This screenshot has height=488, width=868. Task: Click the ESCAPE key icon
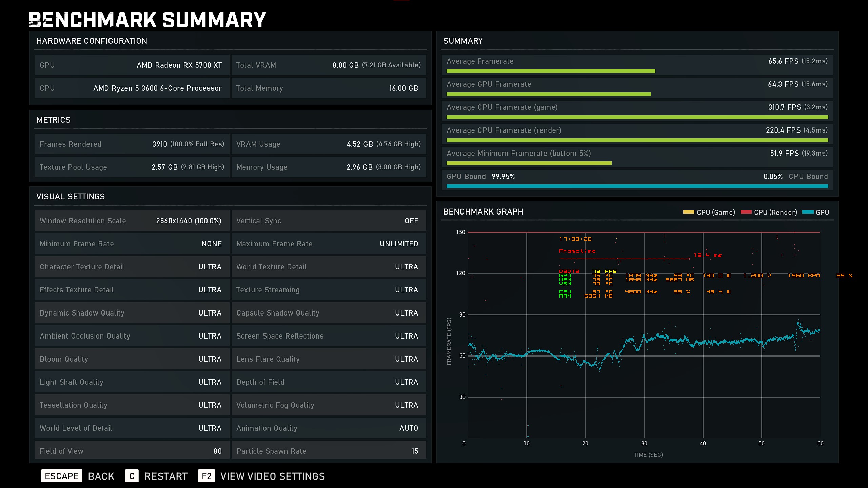[x=61, y=476]
